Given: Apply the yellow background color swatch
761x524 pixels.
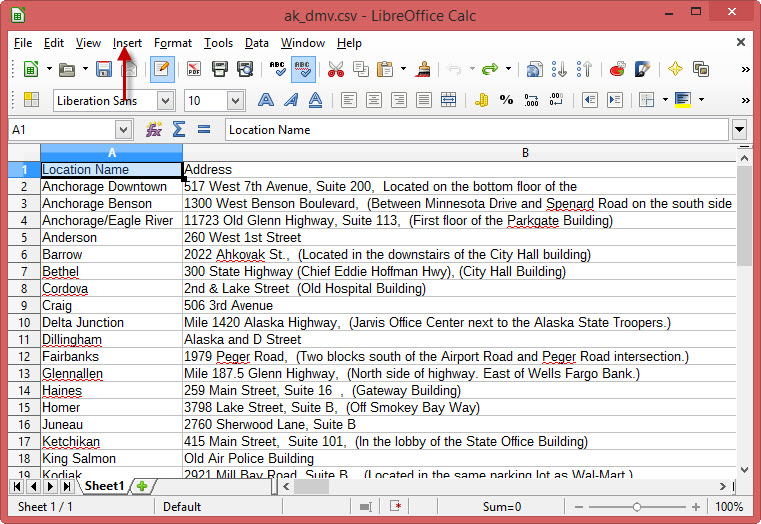Looking at the screenshot, I should point(682,100).
